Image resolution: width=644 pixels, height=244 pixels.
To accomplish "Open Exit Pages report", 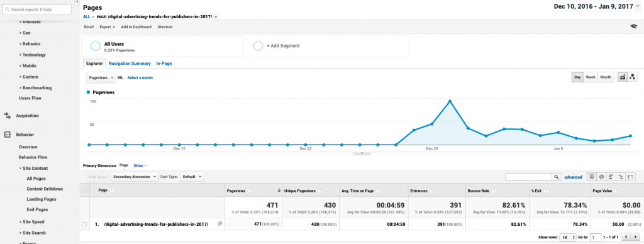I will coord(37,209).
